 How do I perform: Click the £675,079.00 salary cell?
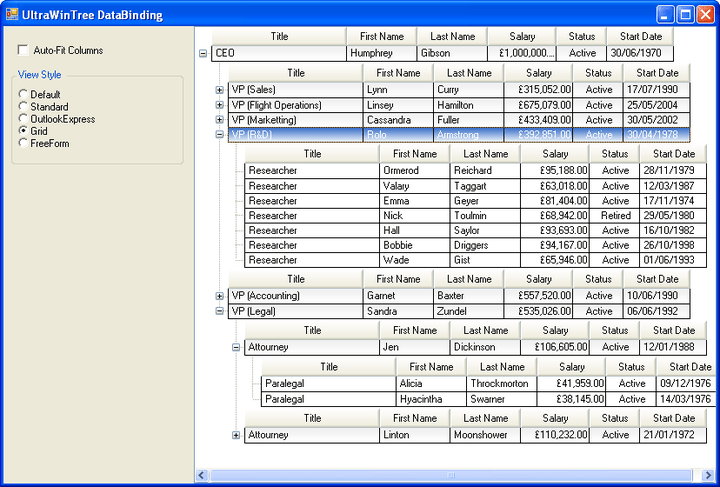pos(538,105)
